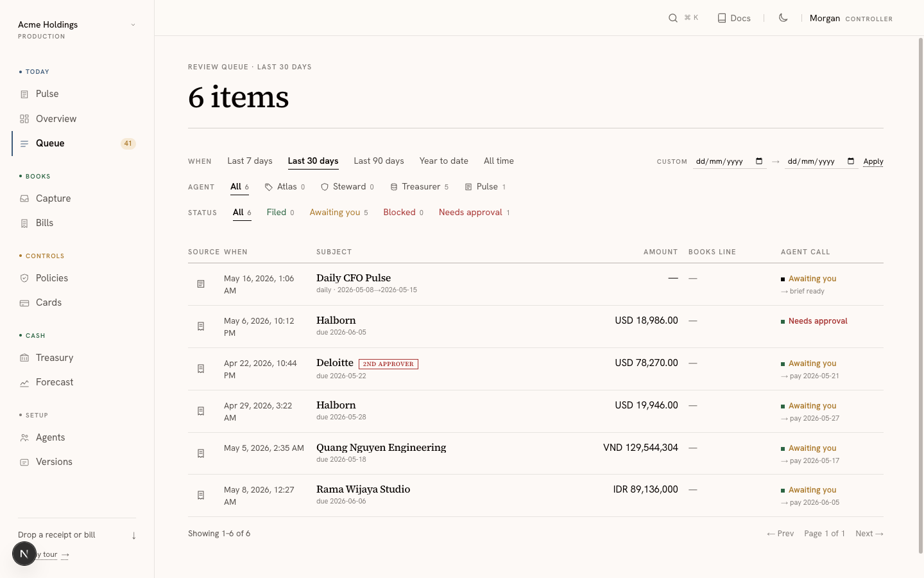This screenshot has height=578, width=924.
Task: Click the round N avatar button
Action: (x=24, y=554)
